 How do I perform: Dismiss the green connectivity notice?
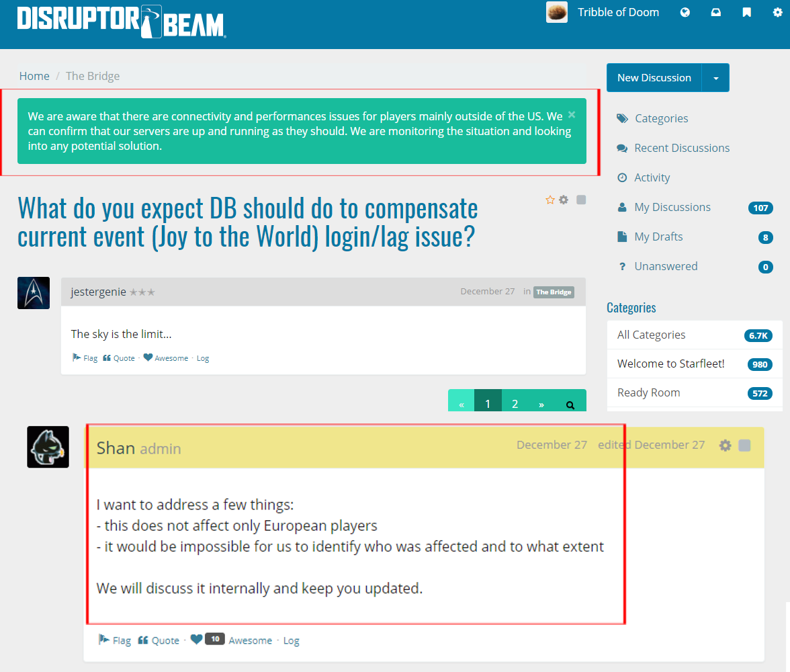[572, 114]
